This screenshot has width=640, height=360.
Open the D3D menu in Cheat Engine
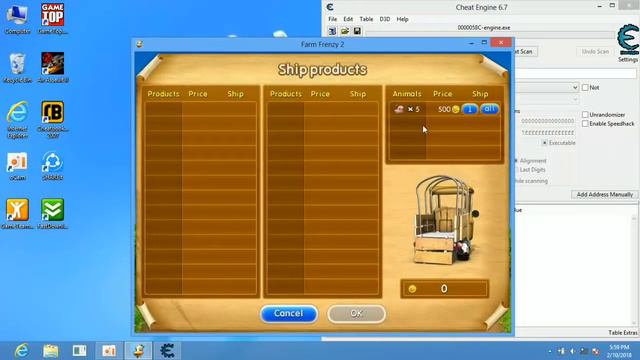coord(384,19)
